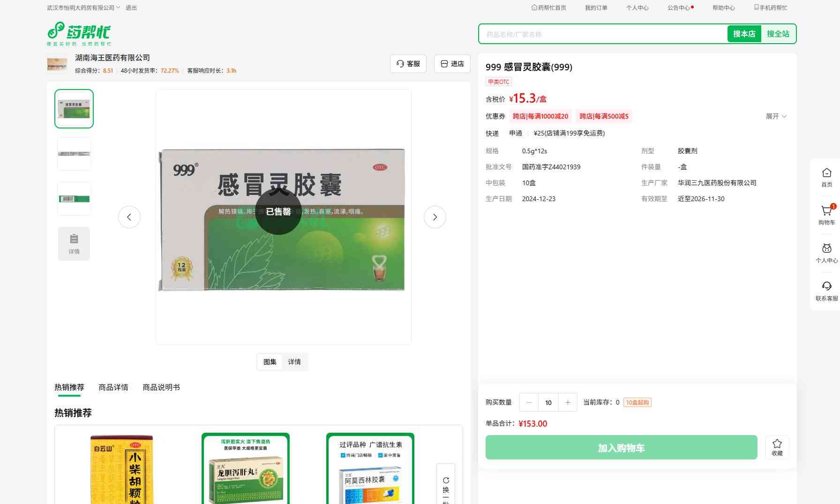Expand the coupon list (展开)
Image resolution: width=840 pixels, height=504 pixels.
tap(776, 116)
